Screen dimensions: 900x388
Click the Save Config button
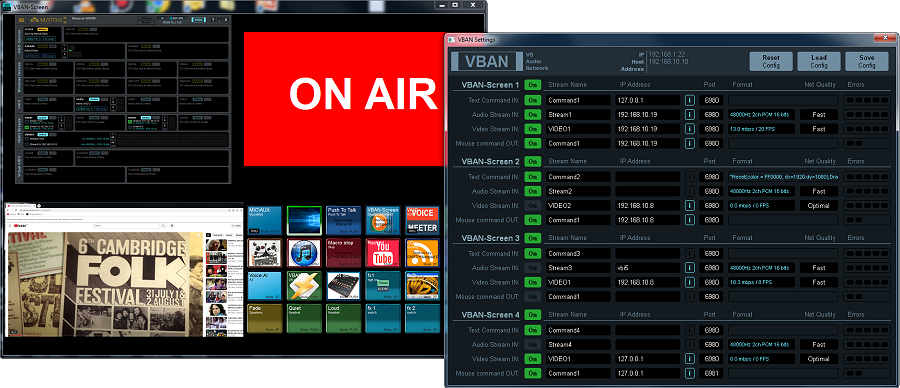point(866,61)
